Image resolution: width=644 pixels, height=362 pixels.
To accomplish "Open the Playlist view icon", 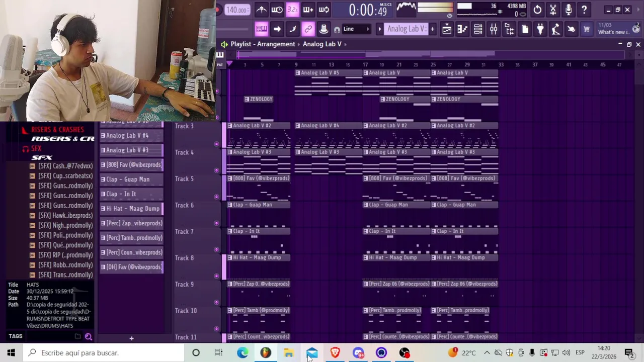I will 447,30.
